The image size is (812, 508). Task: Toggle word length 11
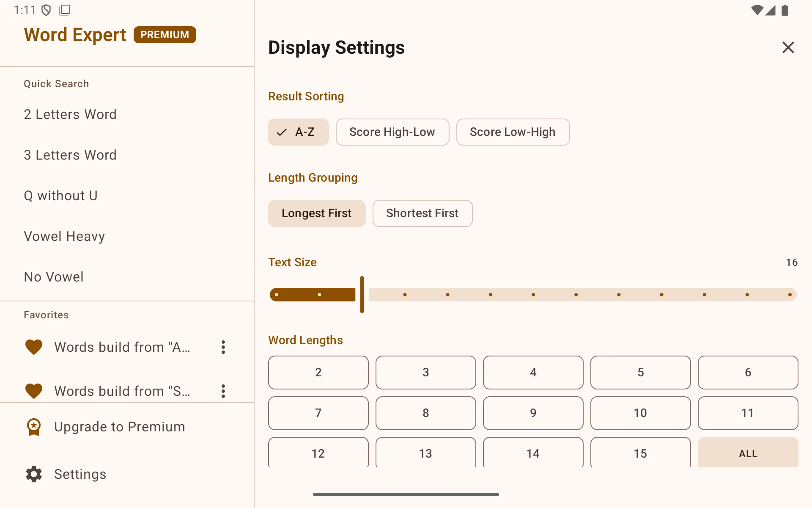(748, 413)
